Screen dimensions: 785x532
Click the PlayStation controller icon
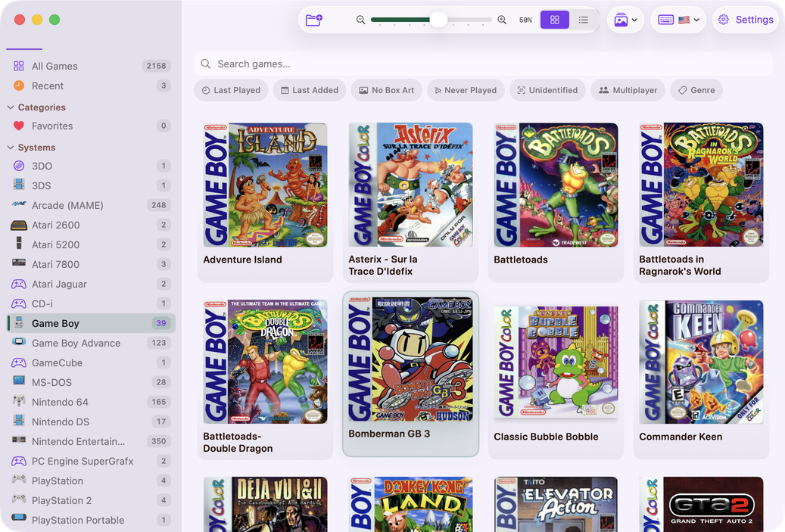click(x=18, y=480)
